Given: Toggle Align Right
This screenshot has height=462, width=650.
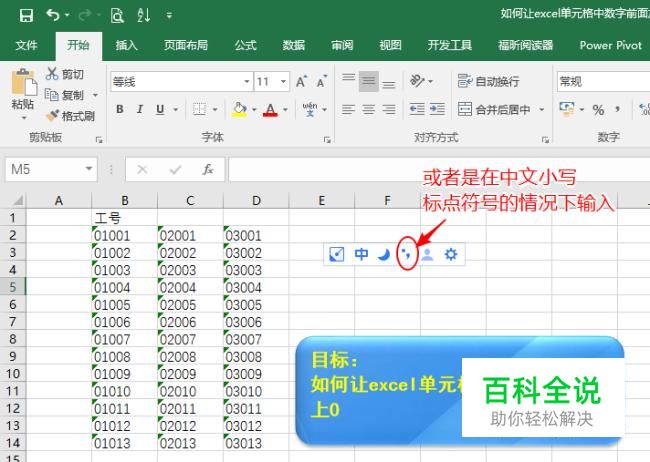Looking at the screenshot, I should point(388,109).
